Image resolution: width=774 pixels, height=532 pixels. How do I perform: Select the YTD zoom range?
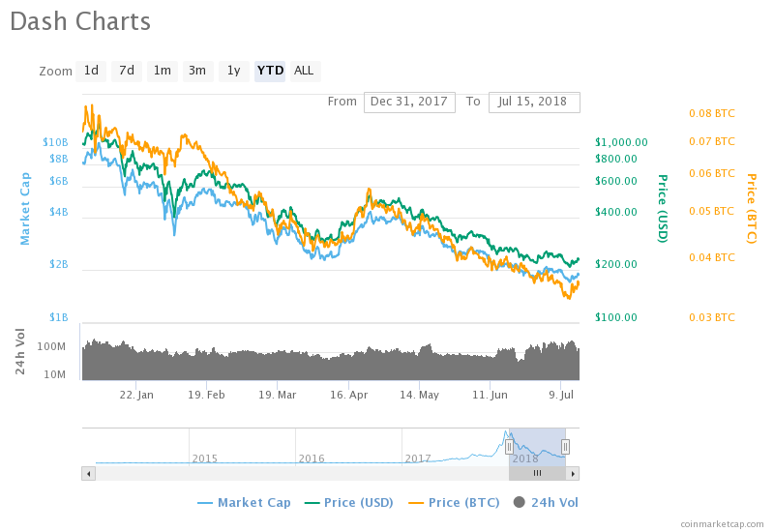(x=270, y=71)
